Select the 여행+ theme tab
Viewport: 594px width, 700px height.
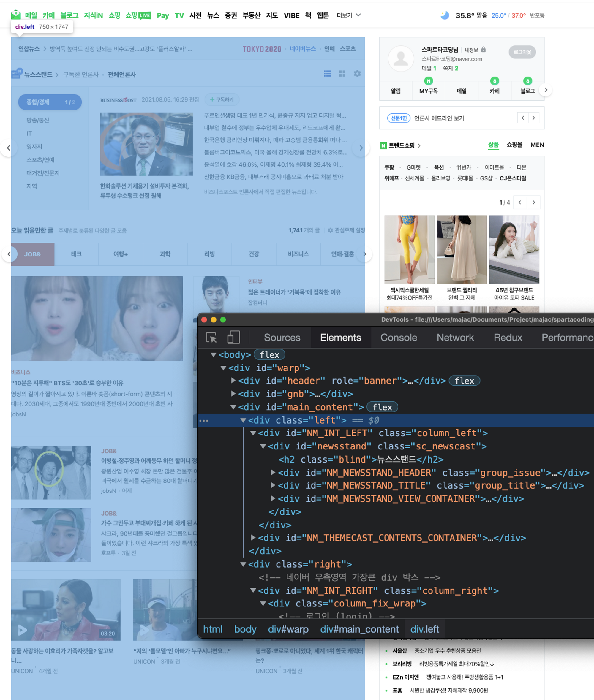click(121, 254)
